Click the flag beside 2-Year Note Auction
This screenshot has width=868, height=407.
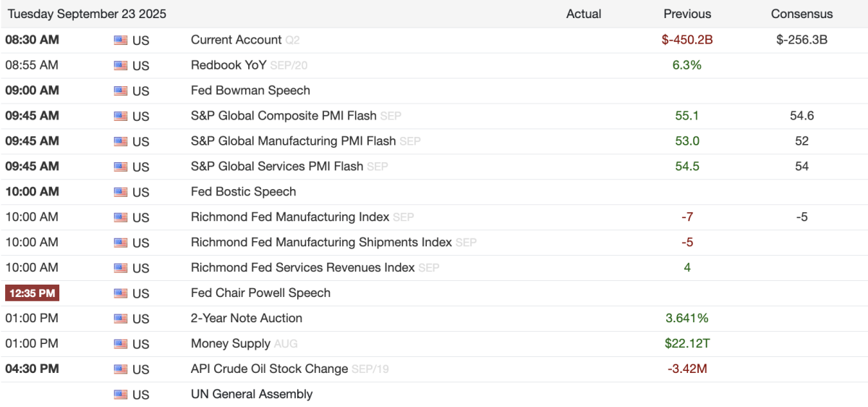121,319
